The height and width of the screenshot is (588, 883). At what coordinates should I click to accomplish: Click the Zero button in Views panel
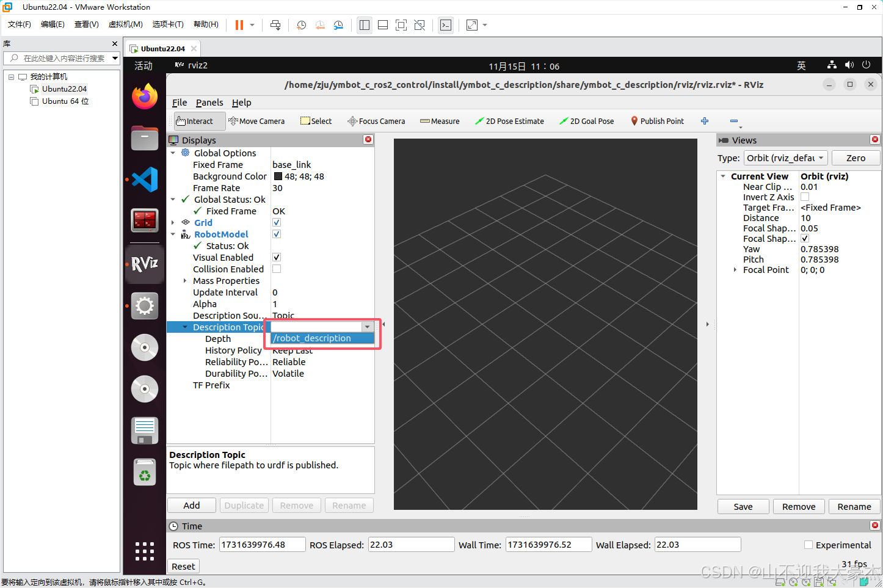coord(855,158)
